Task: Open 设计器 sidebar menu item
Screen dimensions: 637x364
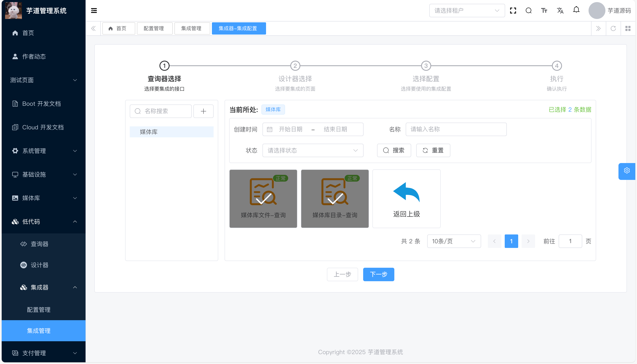Action: 39,265
